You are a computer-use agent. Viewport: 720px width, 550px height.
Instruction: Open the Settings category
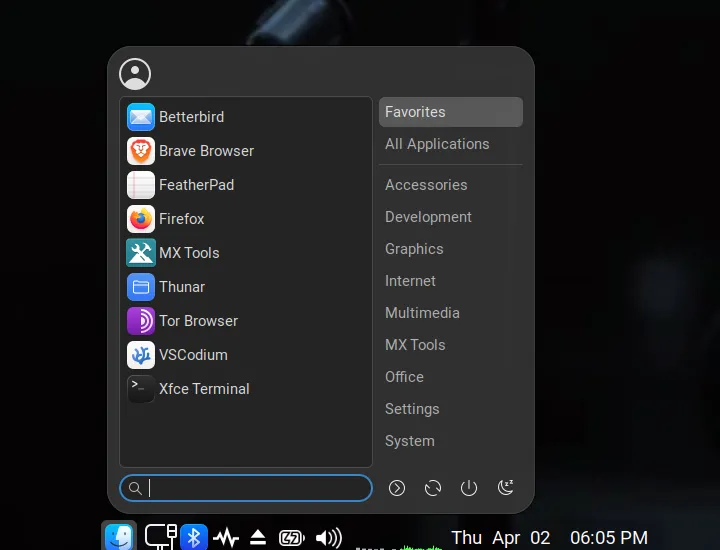coord(451,409)
